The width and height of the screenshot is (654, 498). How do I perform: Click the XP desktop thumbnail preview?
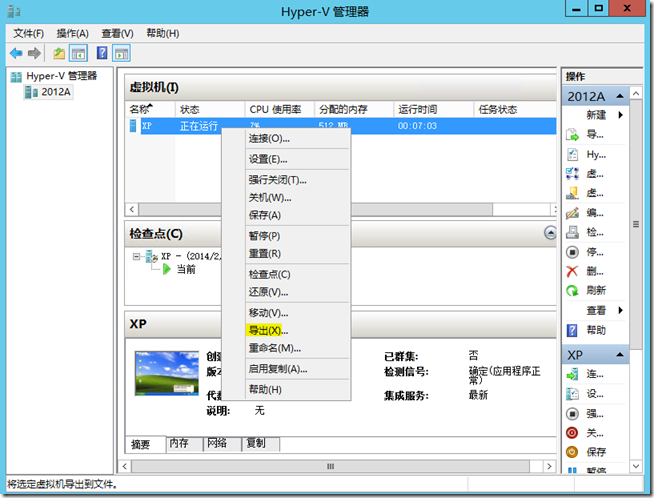tap(167, 373)
